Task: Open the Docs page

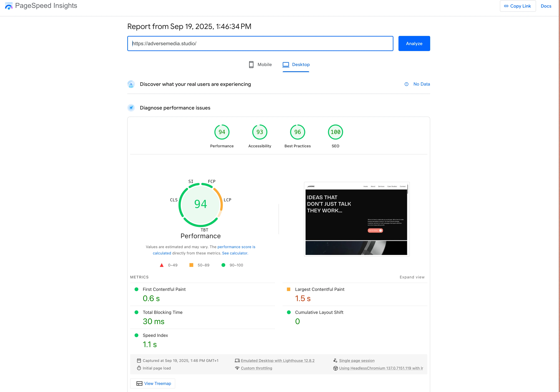Action: tap(546, 6)
